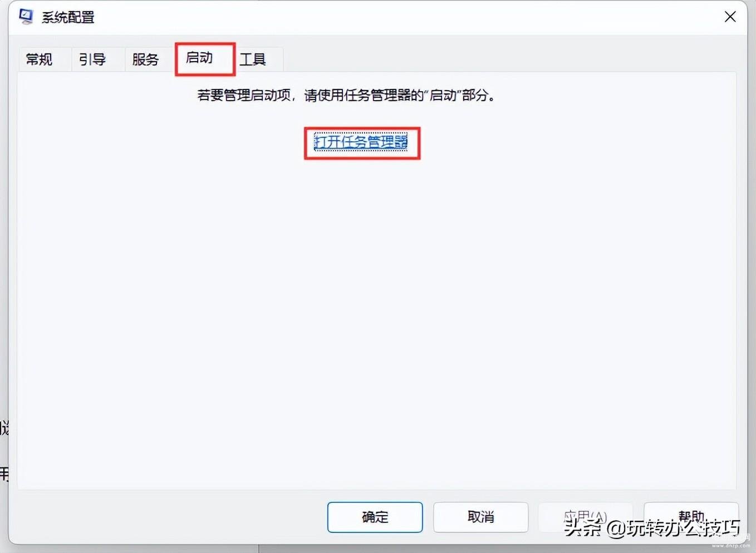Click the highlighted 启动 tab
The image size is (756, 553).
205,58
